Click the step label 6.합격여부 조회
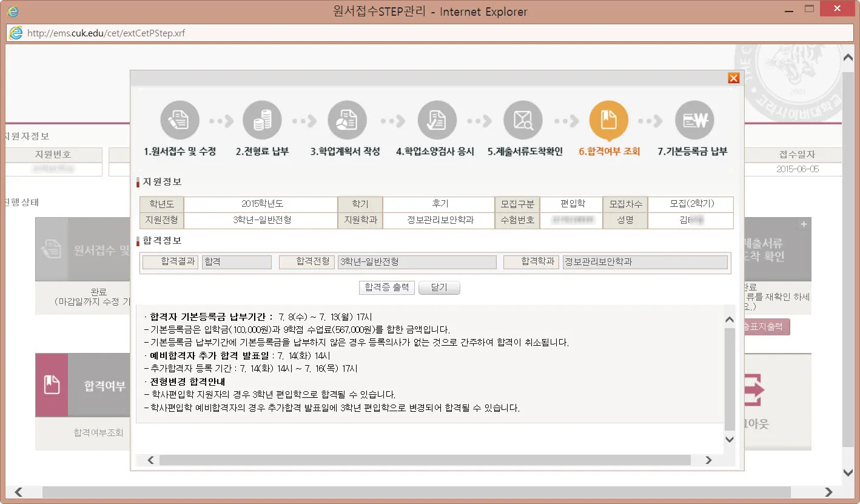Viewport: 860px width, 504px height. tap(609, 152)
